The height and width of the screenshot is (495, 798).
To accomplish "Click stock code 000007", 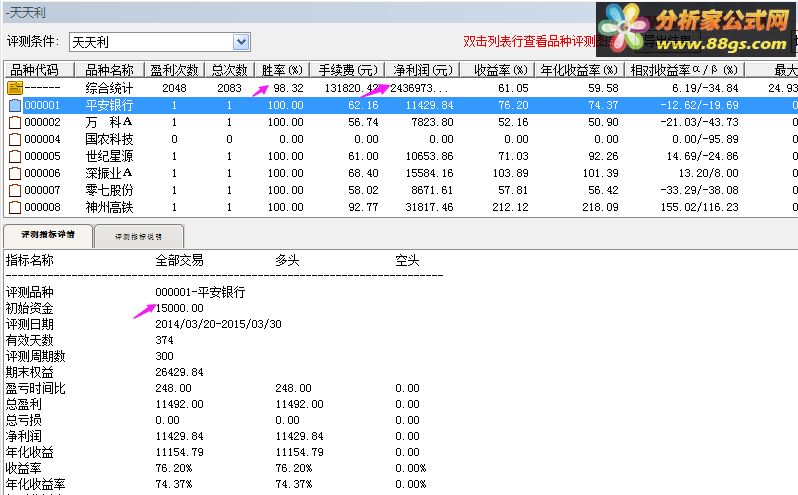I will click(x=42, y=190).
